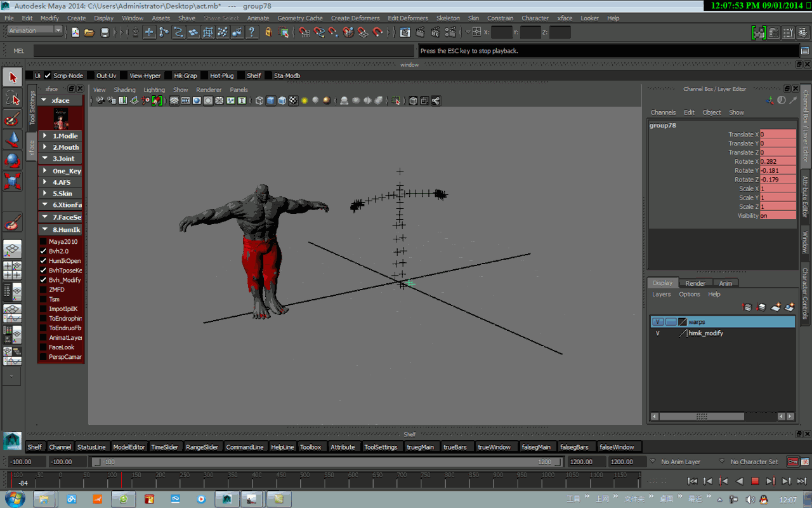Image resolution: width=812 pixels, height=508 pixels.
Task: Open a scene with the folder icon
Action: (90, 32)
